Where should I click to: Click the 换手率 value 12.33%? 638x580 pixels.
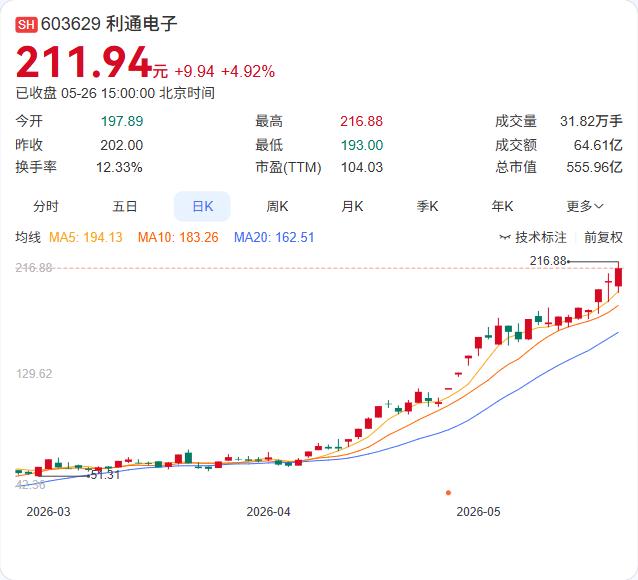[x=119, y=167]
